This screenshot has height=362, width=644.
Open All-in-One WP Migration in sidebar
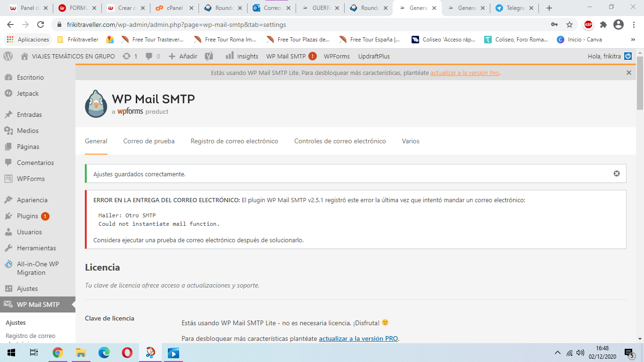(x=38, y=268)
